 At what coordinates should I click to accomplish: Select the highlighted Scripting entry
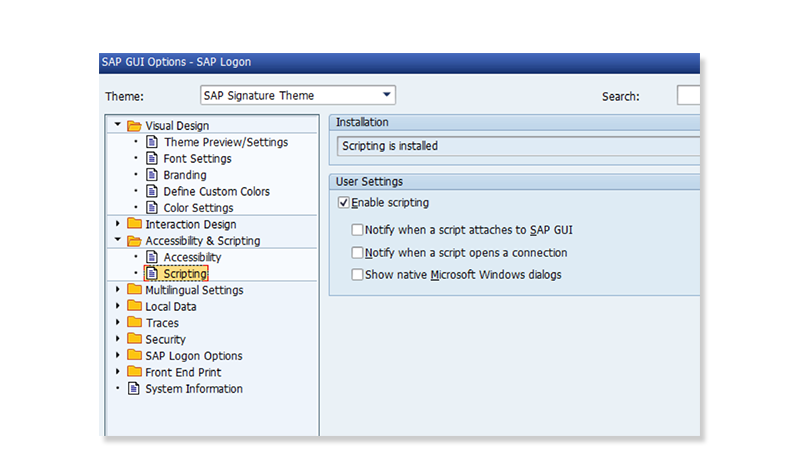185,273
